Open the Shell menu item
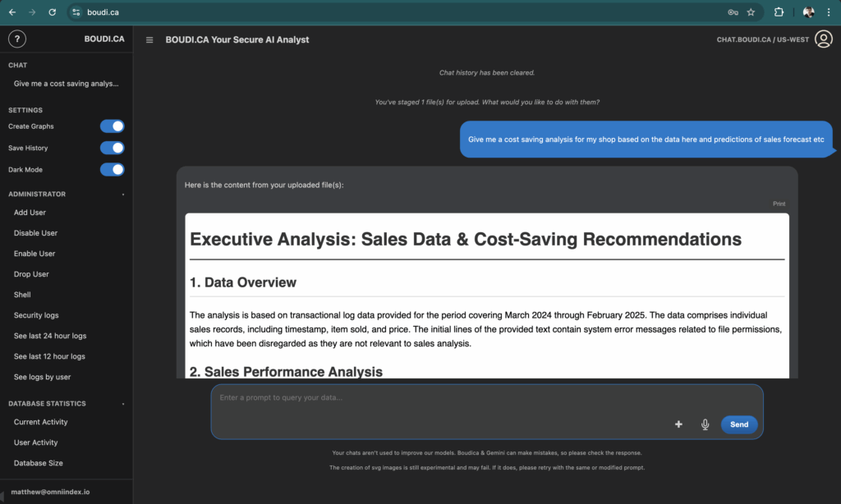Viewport: 841px width, 504px height. point(22,295)
